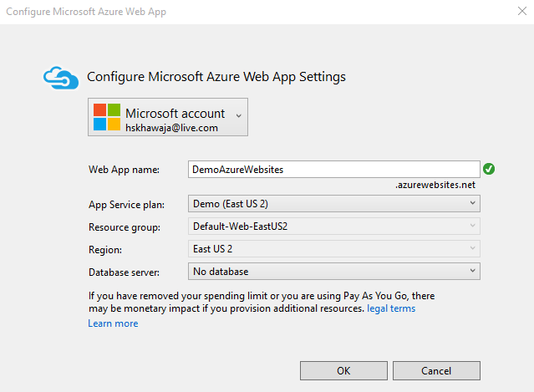Expand the Database server dropdown
The image size is (534, 392).
coord(334,272)
